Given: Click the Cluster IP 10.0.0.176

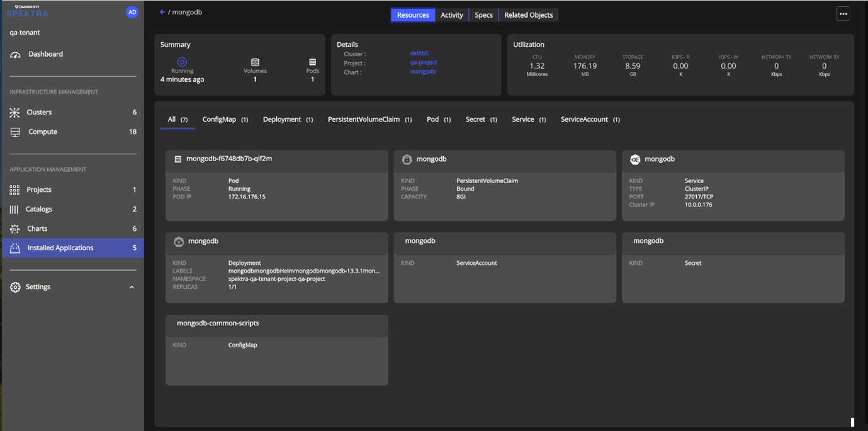Looking at the screenshot, I should pyautogui.click(x=699, y=205).
